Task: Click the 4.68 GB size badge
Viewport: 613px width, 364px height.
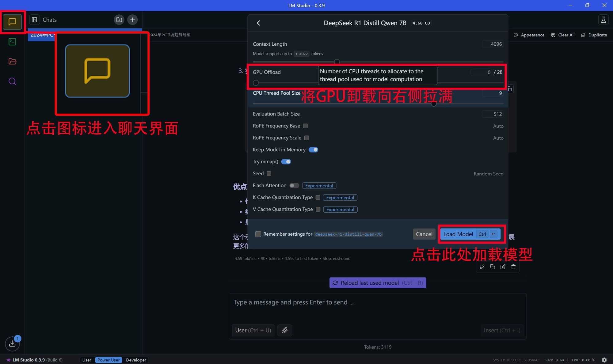Action: [421, 23]
